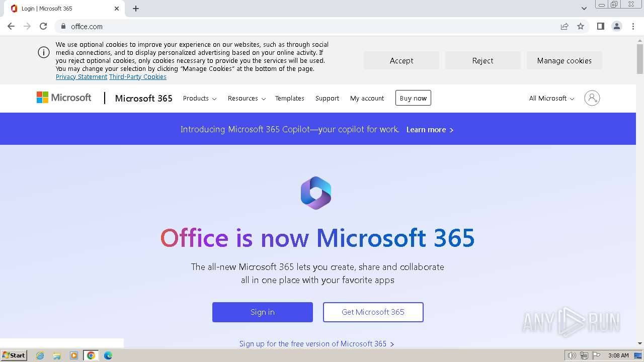The width and height of the screenshot is (644, 362).
Task: Click the Microsoft 365 nav title
Action: 144,99
